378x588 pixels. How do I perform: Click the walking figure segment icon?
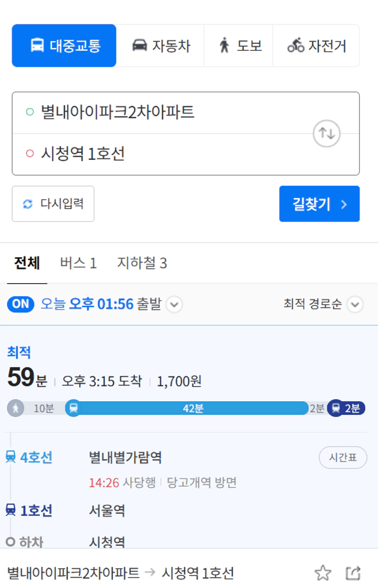[16, 408]
